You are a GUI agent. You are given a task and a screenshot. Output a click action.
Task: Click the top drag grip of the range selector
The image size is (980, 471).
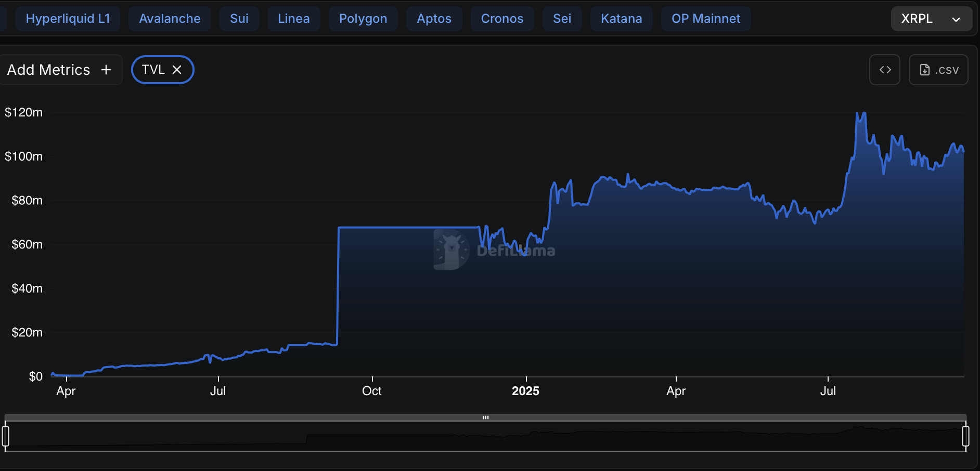[x=485, y=417]
